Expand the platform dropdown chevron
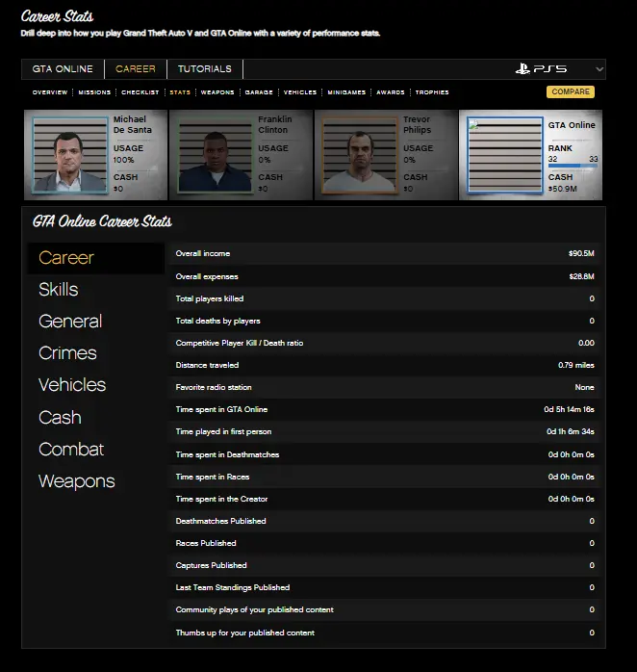Viewport: 637px width, 672px height. (x=599, y=69)
